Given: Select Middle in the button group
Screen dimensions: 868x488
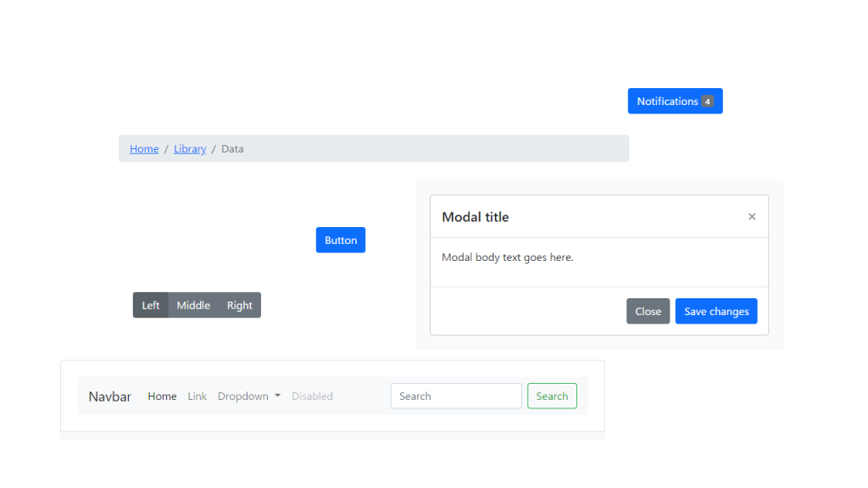Looking at the screenshot, I should [x=193, y=305].
